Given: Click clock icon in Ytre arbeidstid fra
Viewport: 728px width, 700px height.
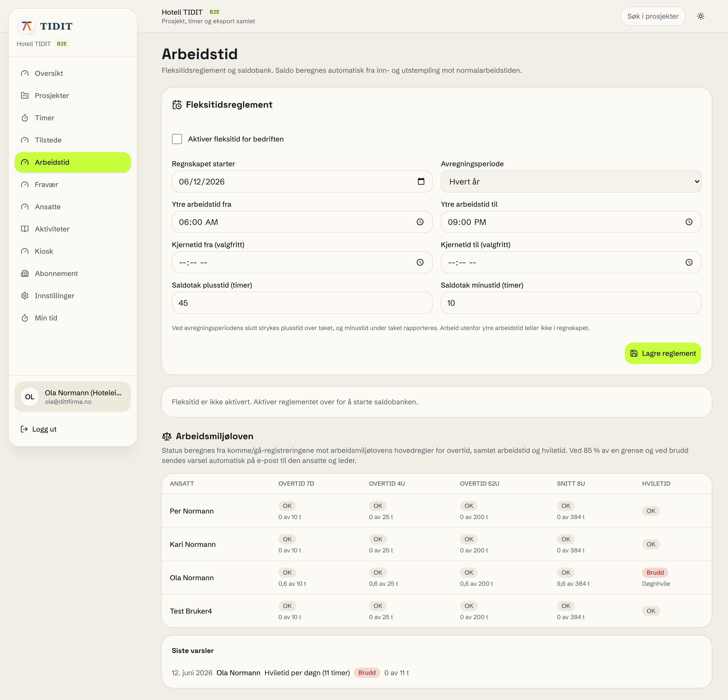Looking at the screenshot, I should [x=420, y=222].
